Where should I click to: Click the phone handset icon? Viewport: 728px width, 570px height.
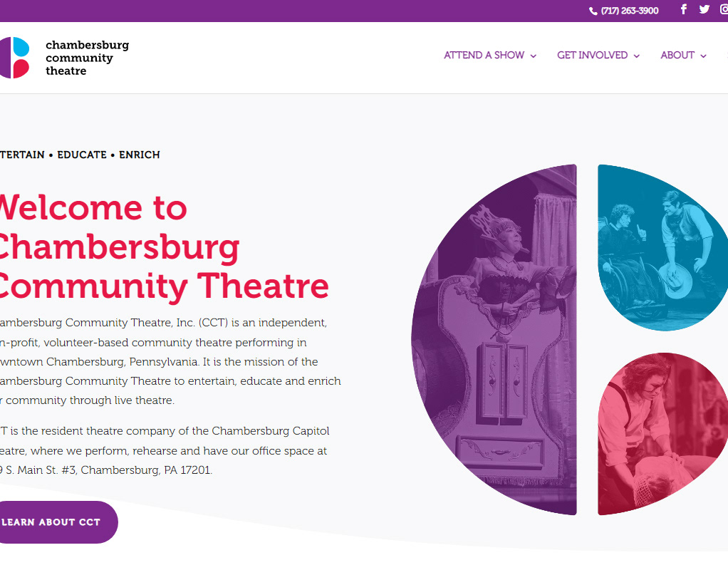pos(593,11)
